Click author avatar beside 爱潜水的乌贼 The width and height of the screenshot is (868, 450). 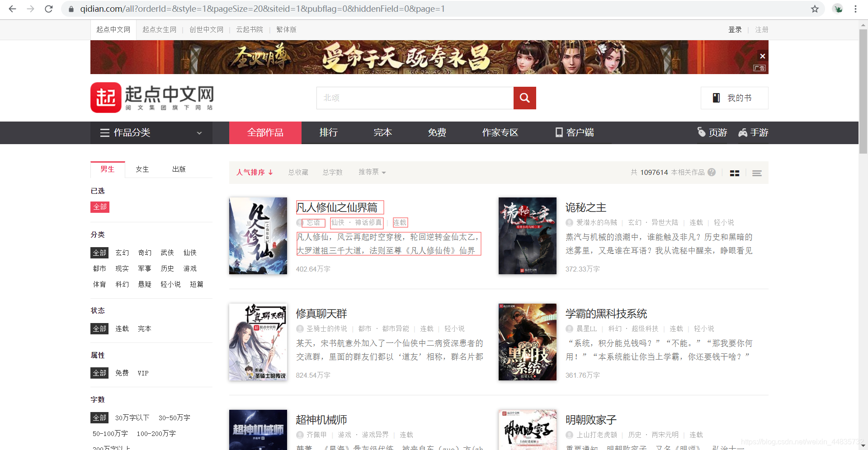(x=569, y=223)
